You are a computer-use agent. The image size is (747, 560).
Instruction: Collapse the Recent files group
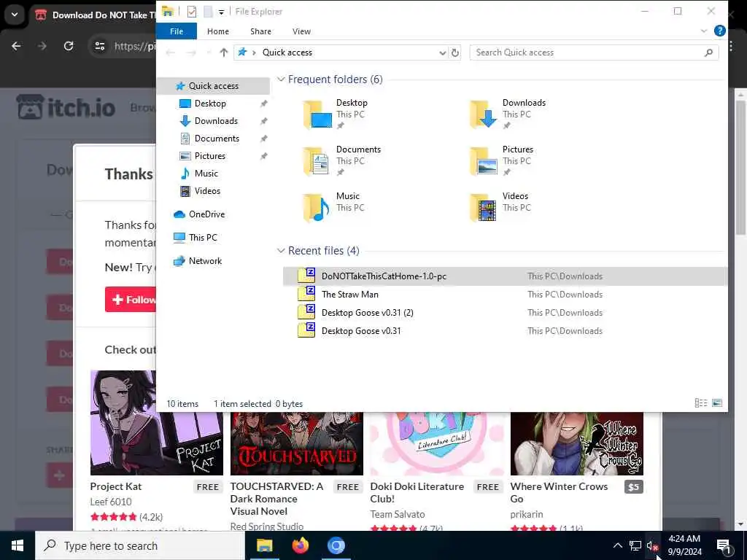[281, 251]
